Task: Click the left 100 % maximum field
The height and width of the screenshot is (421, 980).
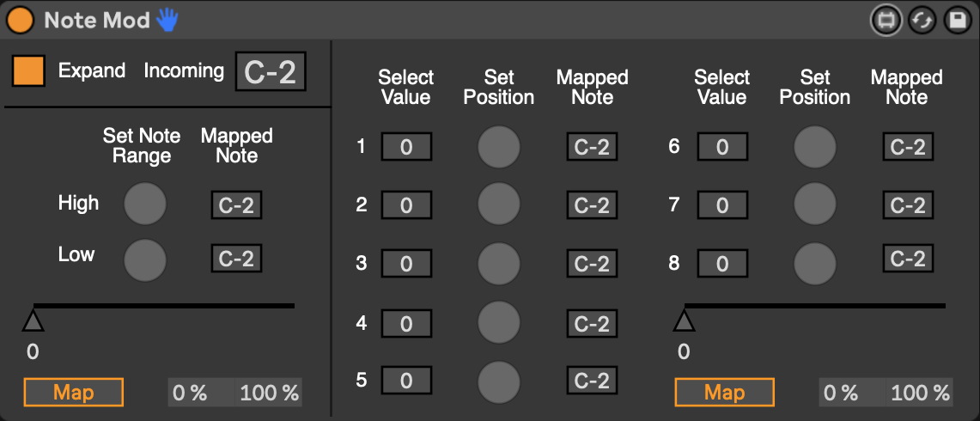Action: pyautogui.click(x=270, y=393)
